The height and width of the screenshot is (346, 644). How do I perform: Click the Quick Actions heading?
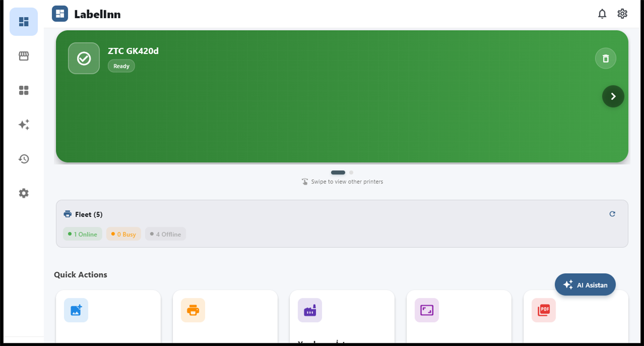[81, 275]
